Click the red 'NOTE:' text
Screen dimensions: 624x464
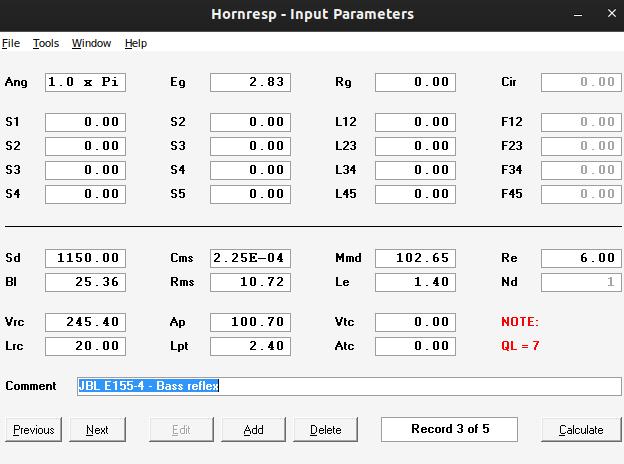point(520,322)
